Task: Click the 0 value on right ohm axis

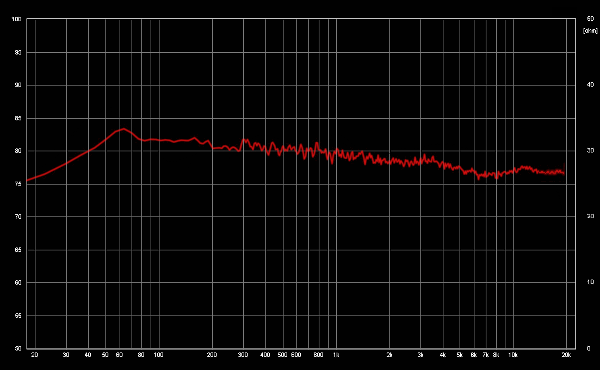Action: tap(589, 349)
